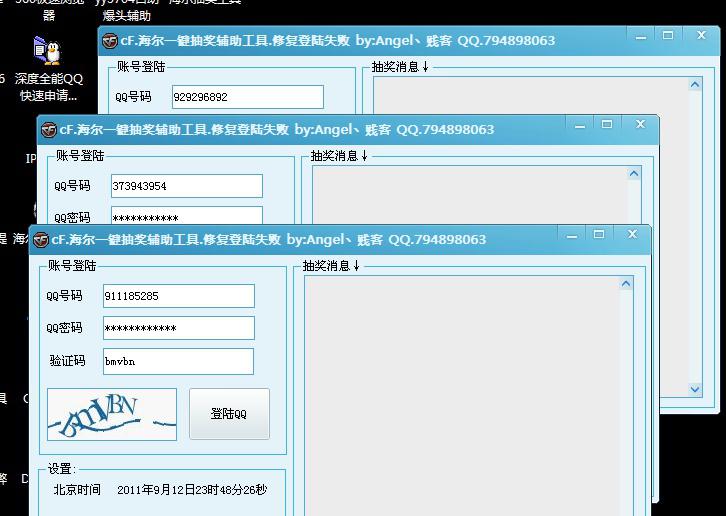Minimize the back lottery tool window
This screenshot has height=516, width=726.
click(641, 36)
